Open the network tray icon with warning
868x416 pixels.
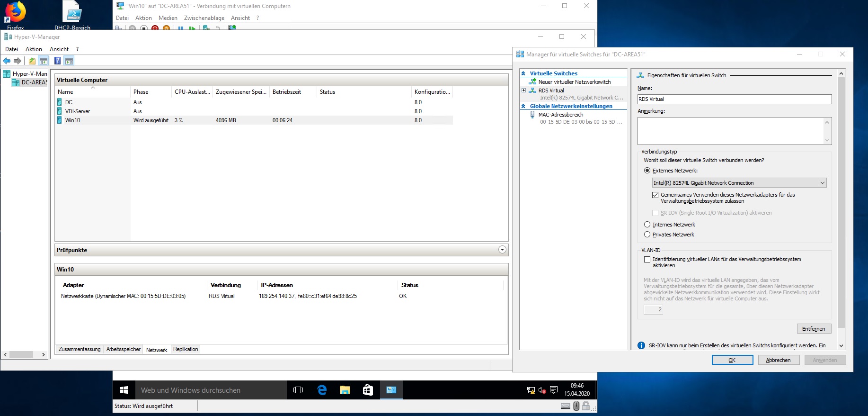coord(531,390)
